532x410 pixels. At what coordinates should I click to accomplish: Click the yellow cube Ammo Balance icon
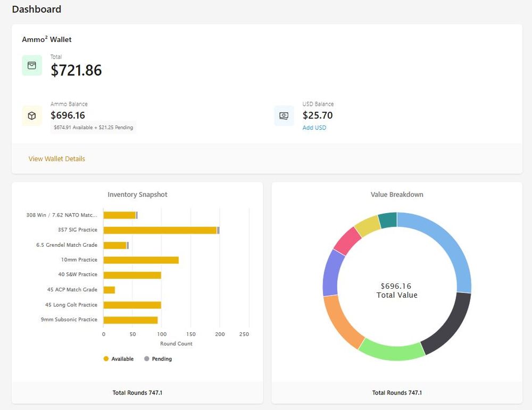(32, 115)
